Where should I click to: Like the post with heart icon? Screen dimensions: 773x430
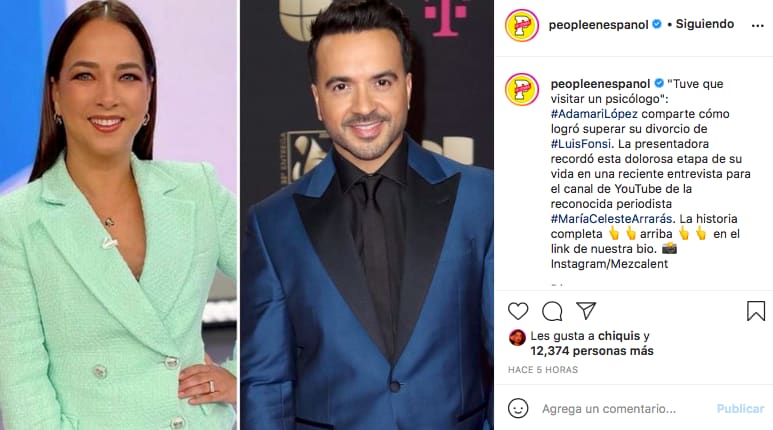tap(518, 311)
